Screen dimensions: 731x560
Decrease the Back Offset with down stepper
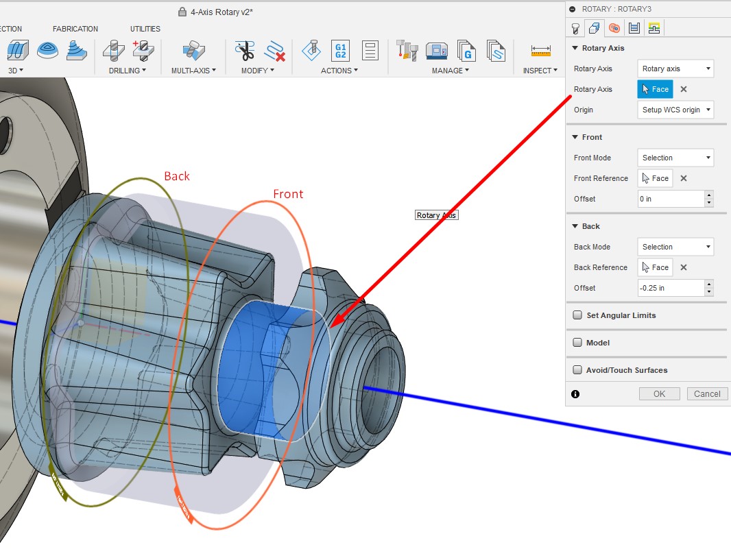tap(709, 292)
